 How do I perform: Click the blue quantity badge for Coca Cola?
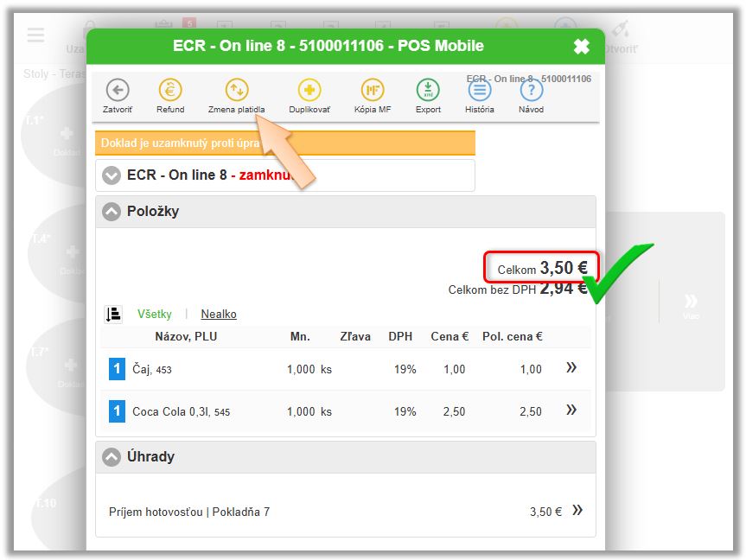click(x=117, y=411)
